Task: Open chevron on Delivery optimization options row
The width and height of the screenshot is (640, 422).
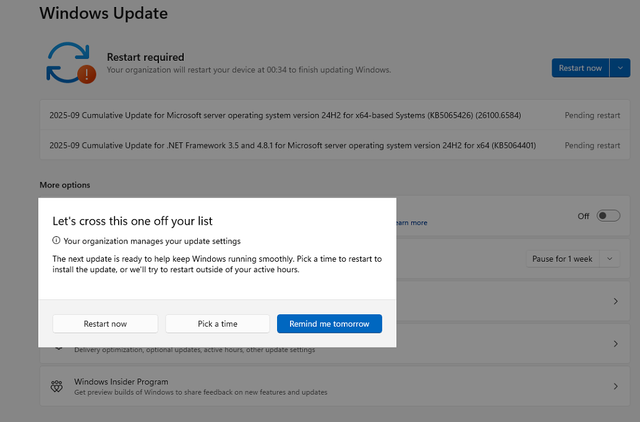Action: 616,344
